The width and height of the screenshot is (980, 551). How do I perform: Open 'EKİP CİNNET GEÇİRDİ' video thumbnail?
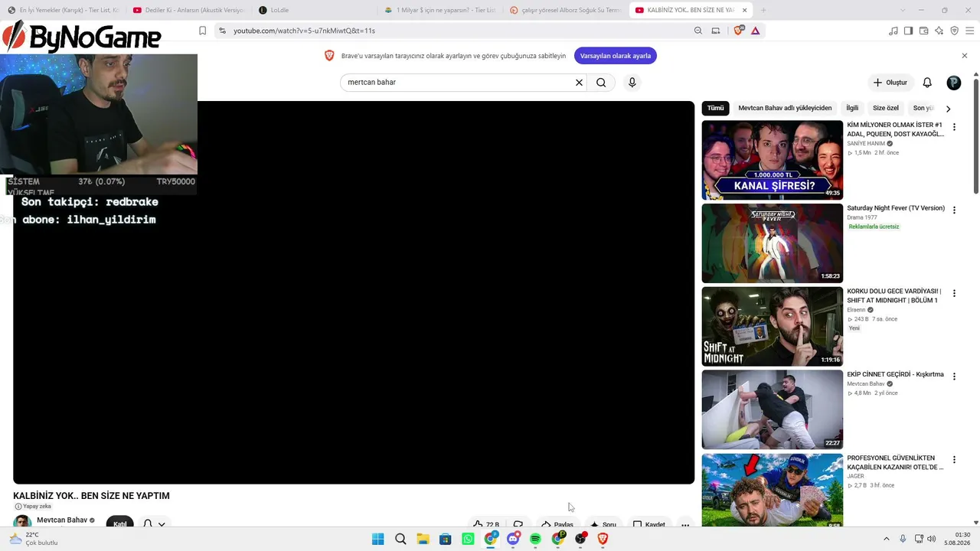pyautogui.click(x=773, y=410)
